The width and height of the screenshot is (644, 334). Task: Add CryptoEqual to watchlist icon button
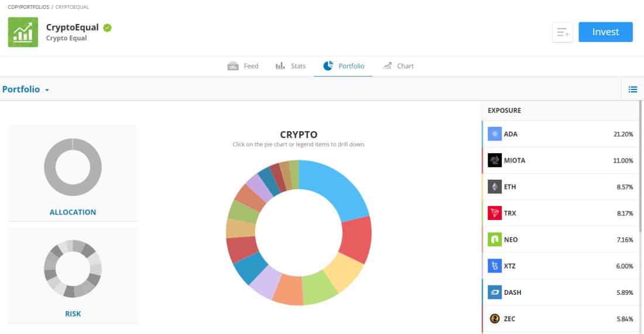(562, 32)
